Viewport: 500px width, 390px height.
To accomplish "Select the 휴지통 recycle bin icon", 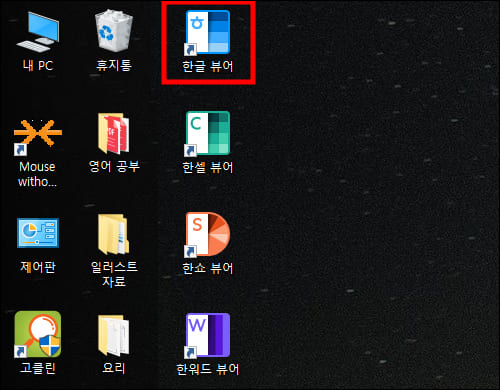I will (114, 31).
